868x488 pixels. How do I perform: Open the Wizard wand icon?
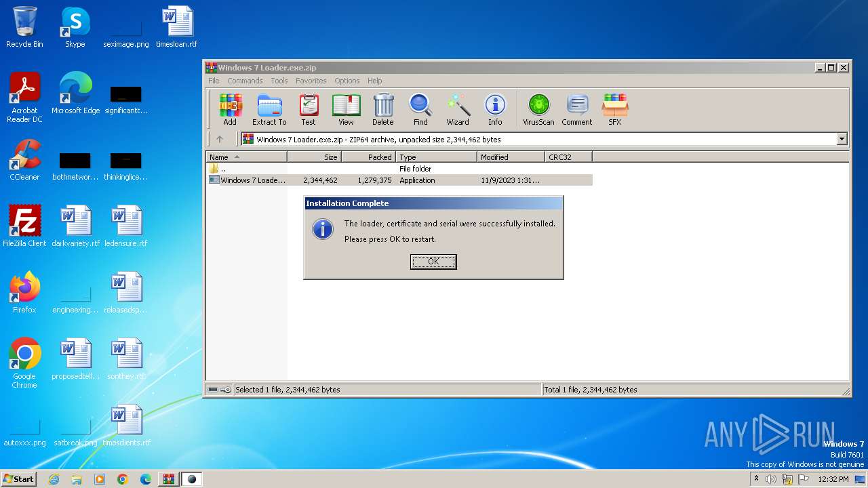coord(458,110)
